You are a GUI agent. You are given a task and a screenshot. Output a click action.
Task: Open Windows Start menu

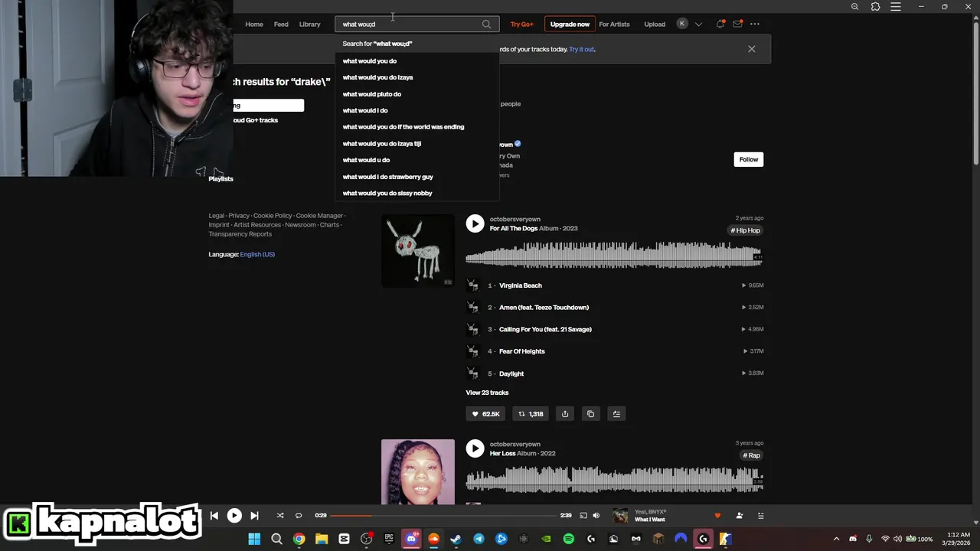pos(254,539)
